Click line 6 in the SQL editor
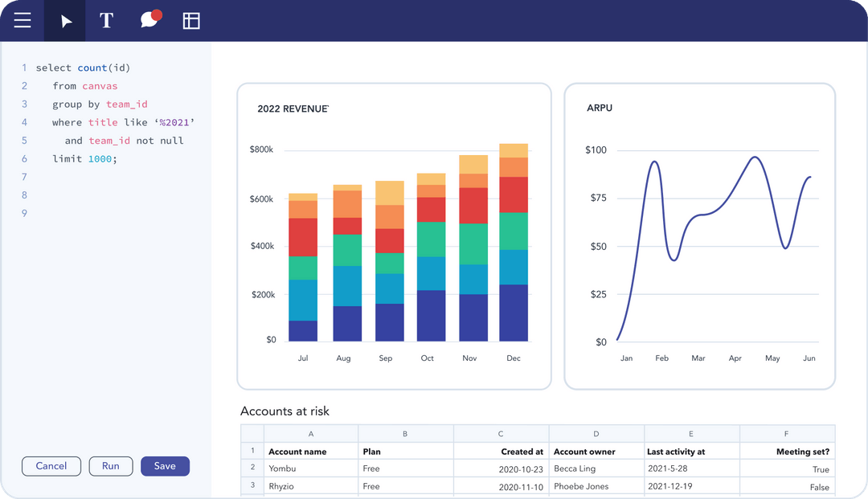868x499 pixels. tap(84, 159)
